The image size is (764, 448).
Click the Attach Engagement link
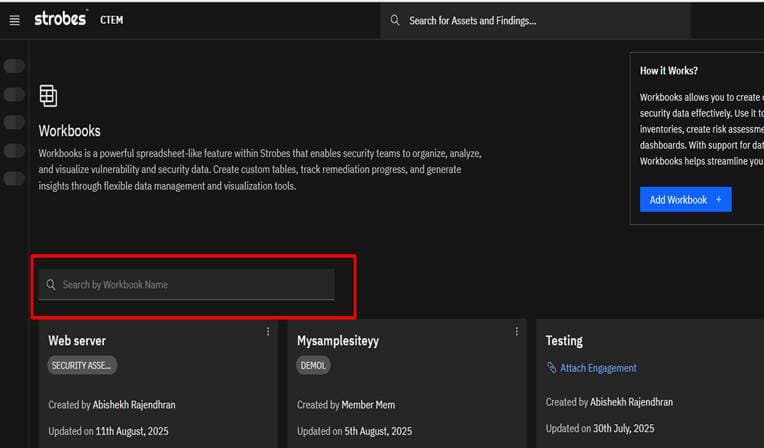click(x=598, y=368)
